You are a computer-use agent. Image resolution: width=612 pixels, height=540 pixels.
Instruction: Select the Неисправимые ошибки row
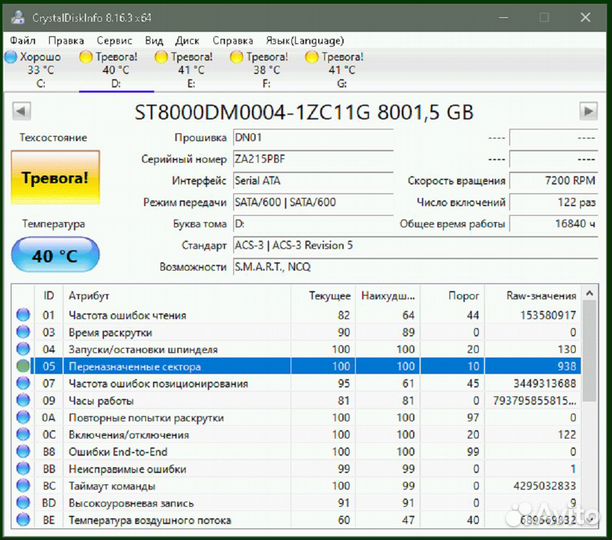297,469
